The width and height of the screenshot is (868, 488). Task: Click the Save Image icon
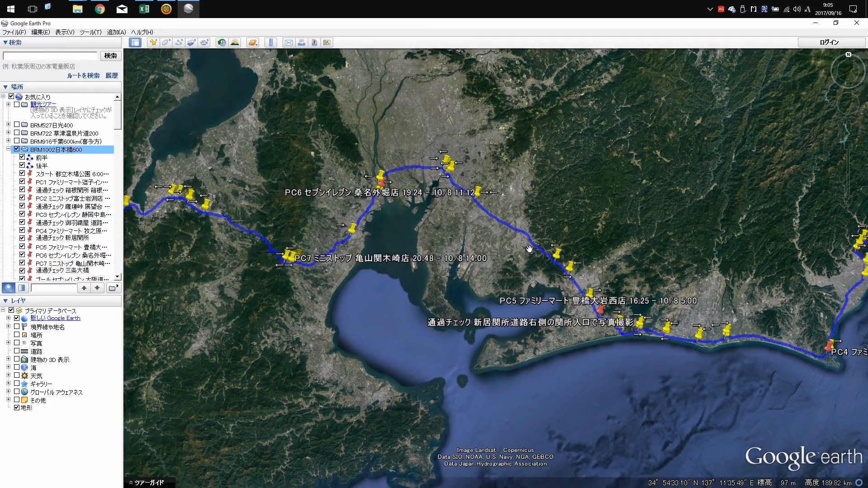[314, 42]
